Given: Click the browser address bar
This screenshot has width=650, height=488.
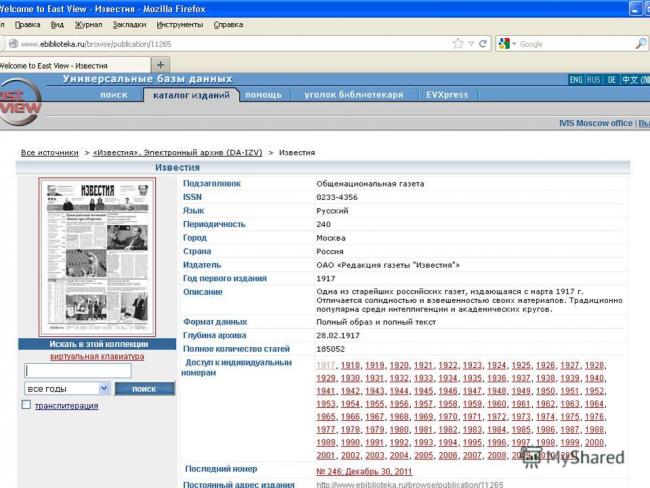Looking at the screenshot, I should tap(234, 44).
